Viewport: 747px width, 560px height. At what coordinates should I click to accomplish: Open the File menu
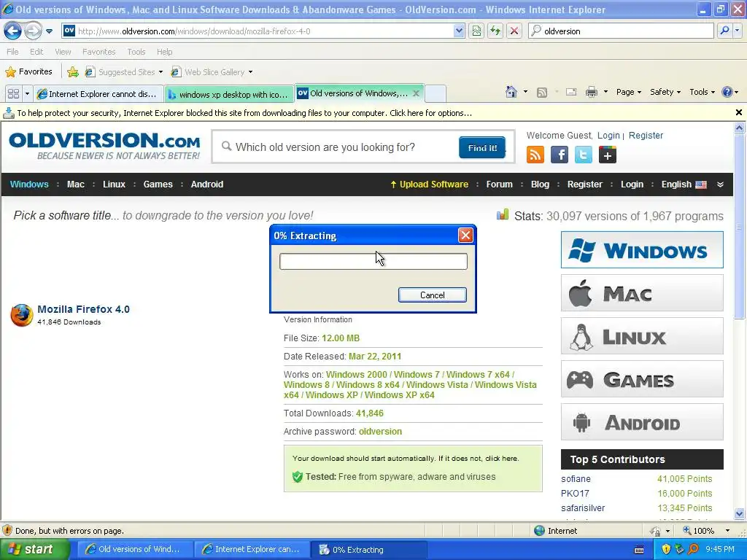click(x=13, y=52)
